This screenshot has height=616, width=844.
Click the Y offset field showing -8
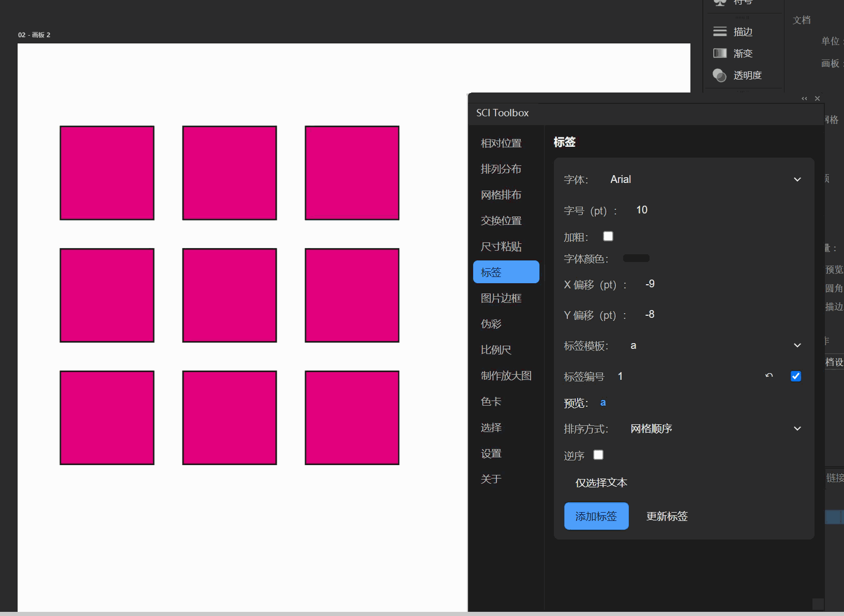[650, 314]
